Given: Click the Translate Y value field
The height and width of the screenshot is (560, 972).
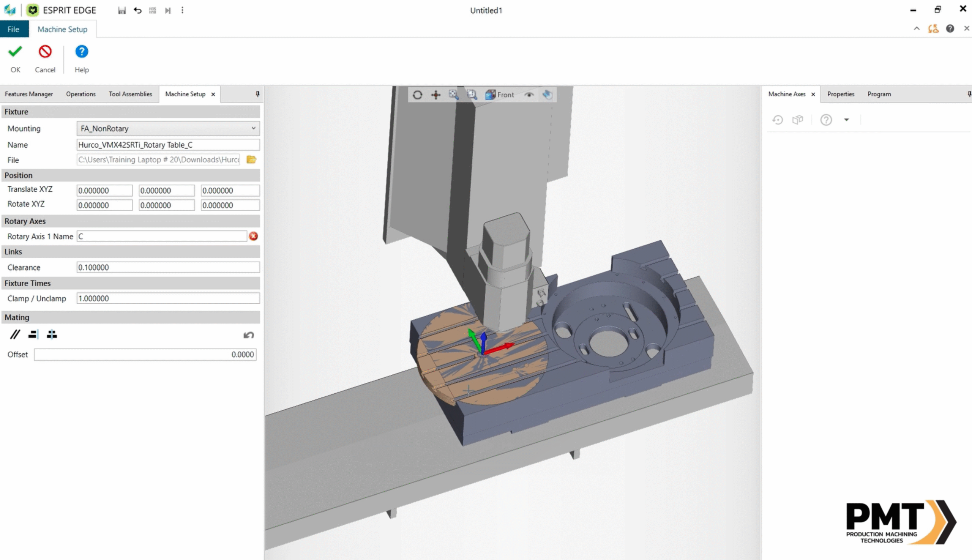Looking at the screenshot, I should click(x=167, y=190).
